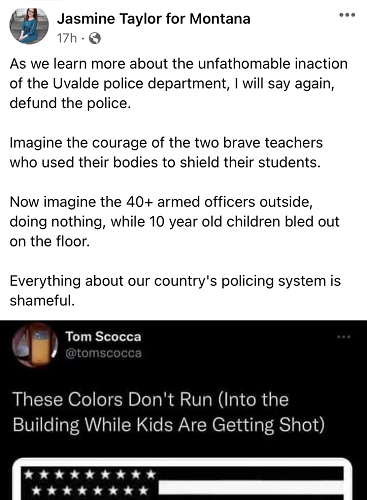Image resolution: width=367 pixels, height=500 pixels.
Task: Open Jasmine Taylor's profile picture
Action: (x=29, y=26)
